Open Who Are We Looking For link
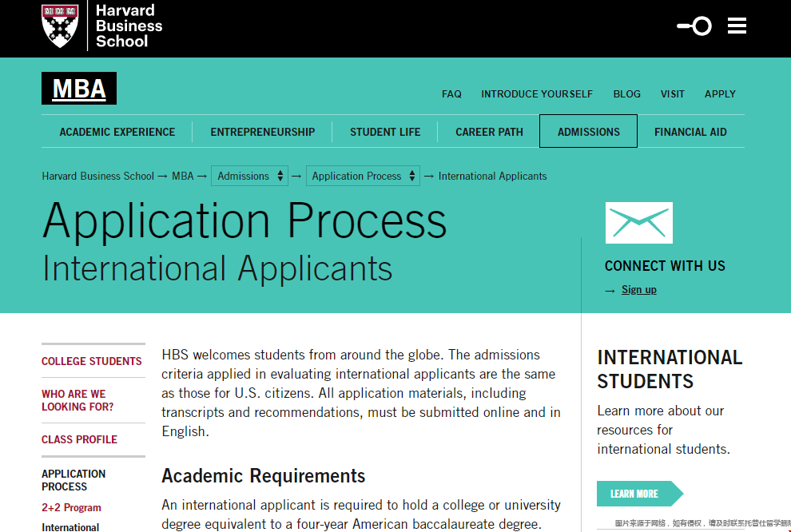Image resolution: width=791 pixels, height=532 pixels. (78, 400)
